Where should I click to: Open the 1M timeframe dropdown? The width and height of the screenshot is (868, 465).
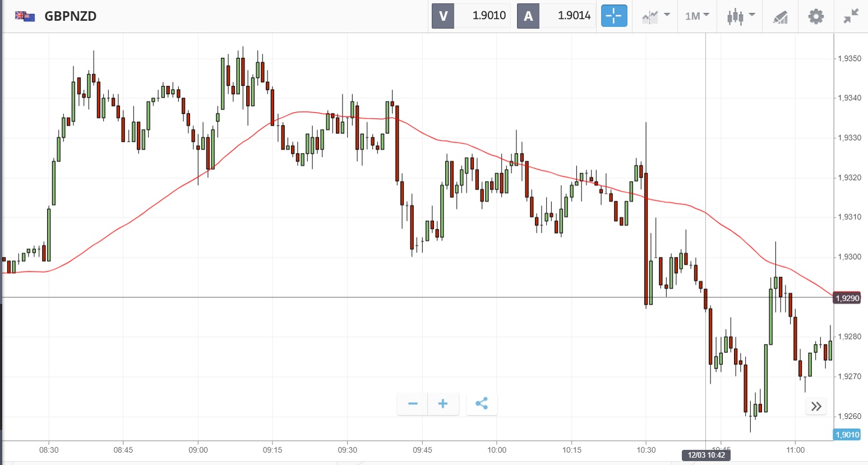697,16
